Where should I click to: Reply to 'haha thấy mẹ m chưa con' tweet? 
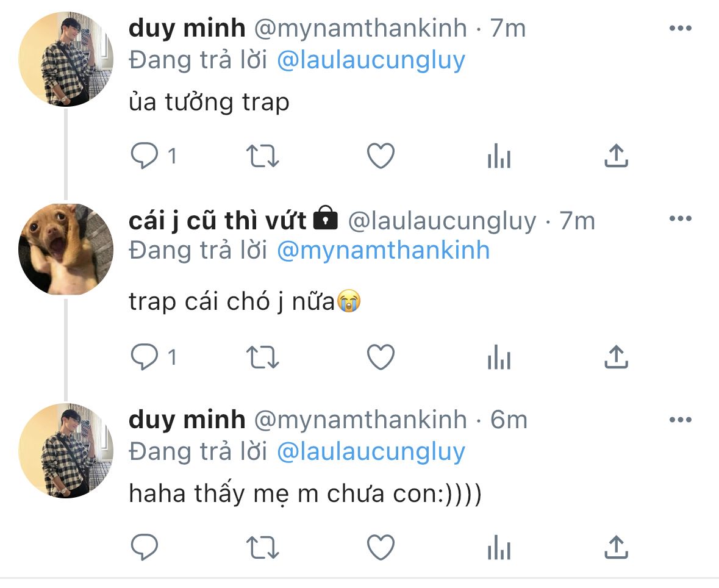(145, 547)
